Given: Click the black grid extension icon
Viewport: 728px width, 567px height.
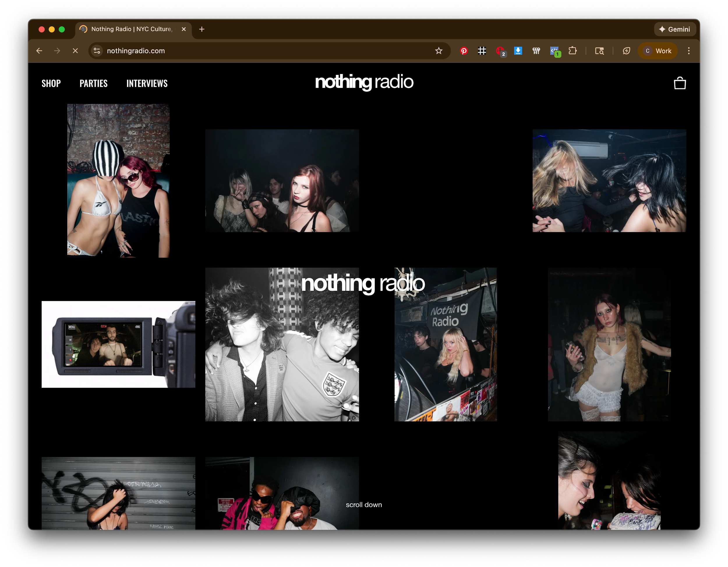Looking at the screenshot, I should tap(482, 51).
